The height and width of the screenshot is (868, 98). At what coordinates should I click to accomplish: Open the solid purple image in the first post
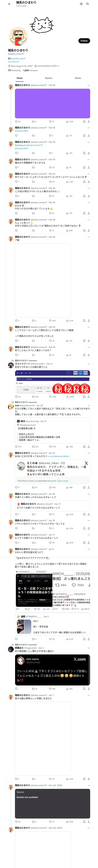pos(52,103)
